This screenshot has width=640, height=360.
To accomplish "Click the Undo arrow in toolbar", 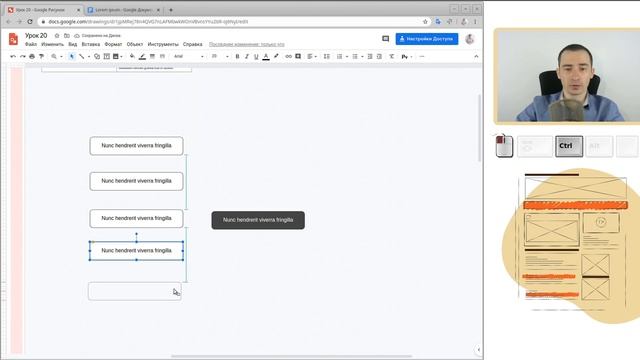I will click(13, 57).
